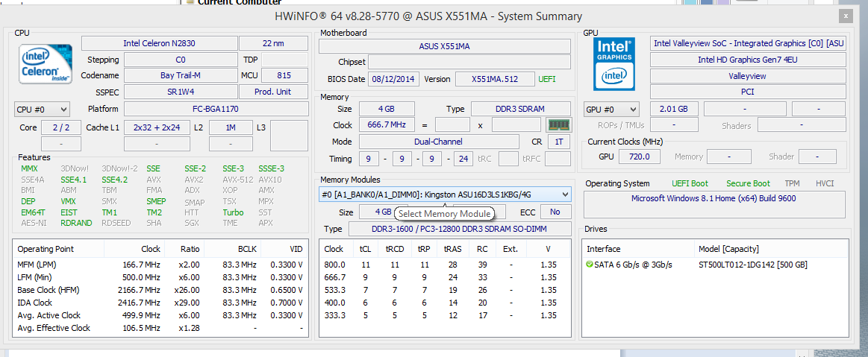This screenshot has height=357, width=868.
Task: Open the CPU #0 selector dropdown
Action: 42,109
